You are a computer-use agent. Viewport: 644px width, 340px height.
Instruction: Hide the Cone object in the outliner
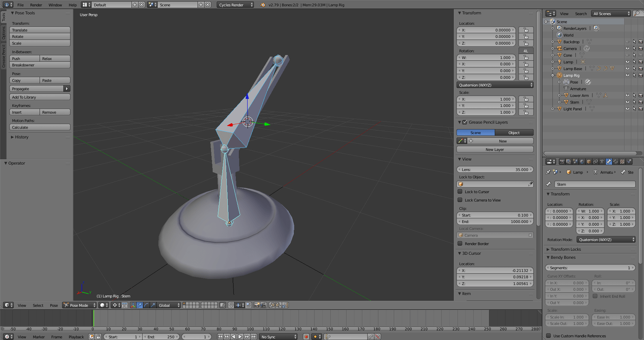tap(628, 55)
